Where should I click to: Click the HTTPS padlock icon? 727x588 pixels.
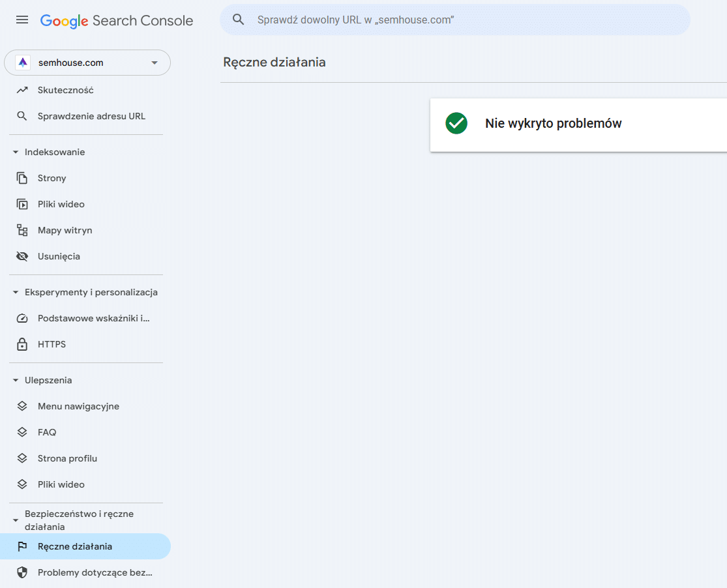[x=22, y=344]
